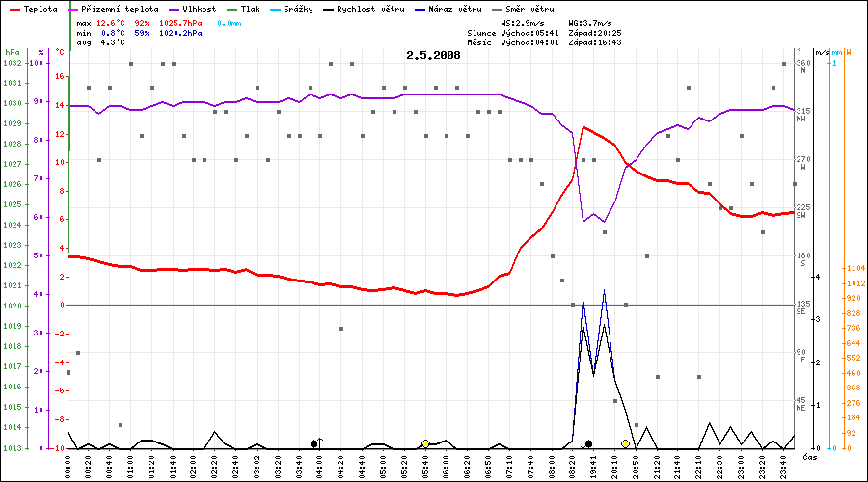Click the red Teplota legend line swatch
Screen dimensions: 868x482
(x=14, y=10)
